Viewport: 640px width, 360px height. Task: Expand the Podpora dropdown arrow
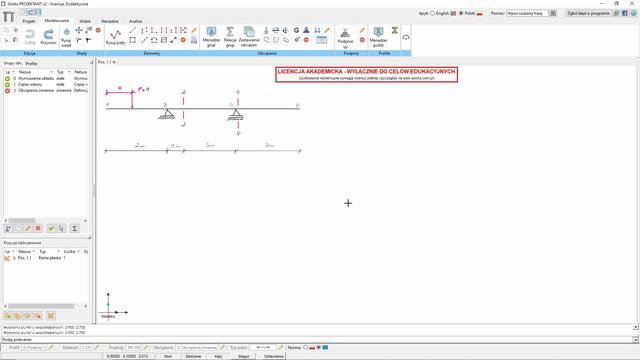[x=345, y=47]
